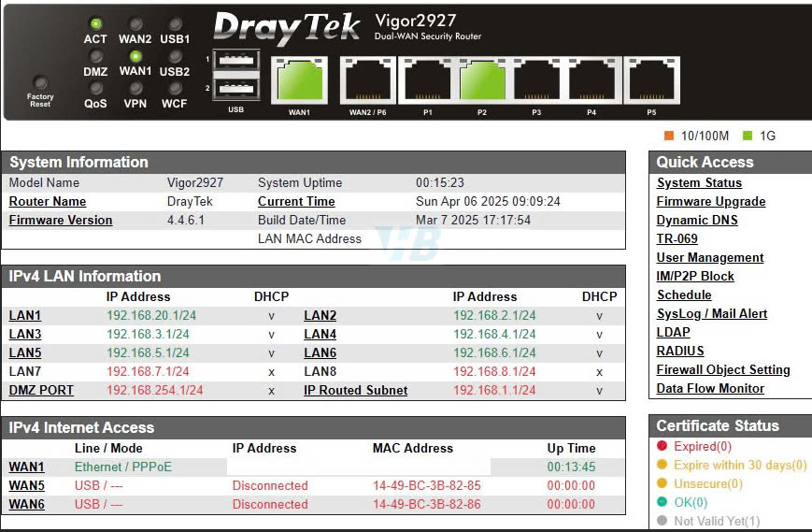812x532 pixels.
Task: Open Dynamic DNS in Quick Access
Action: pyautogui.click(x=697, y=220)
